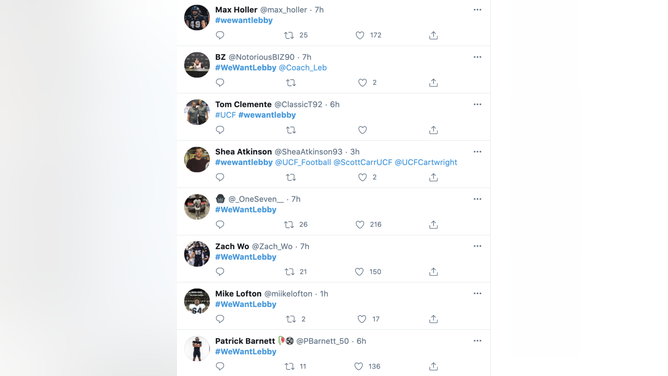Reply to Max Holler's tweet
The image size is (668, 376).
pyautogui.click(x=220, y=35)
